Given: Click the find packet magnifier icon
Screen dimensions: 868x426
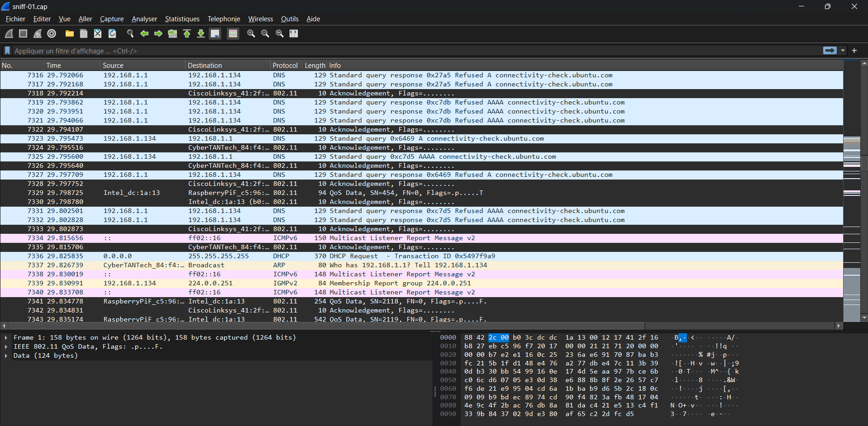Looking at the screenshot, I should [130, 33].
